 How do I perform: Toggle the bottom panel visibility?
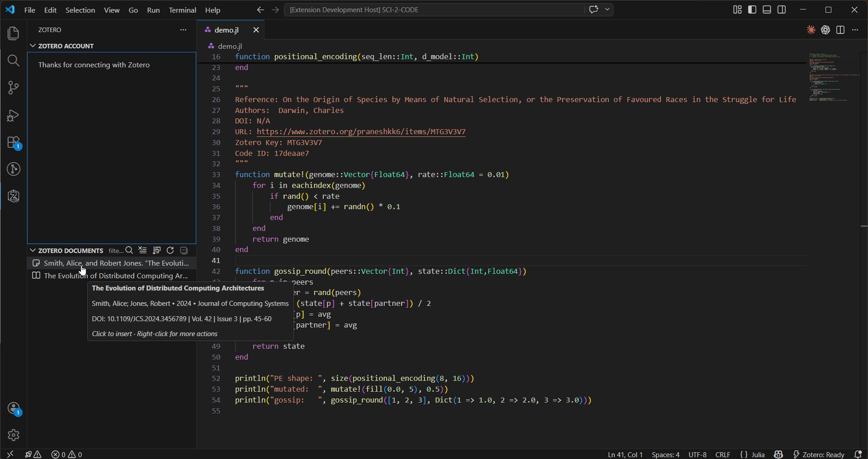point(767,9)
